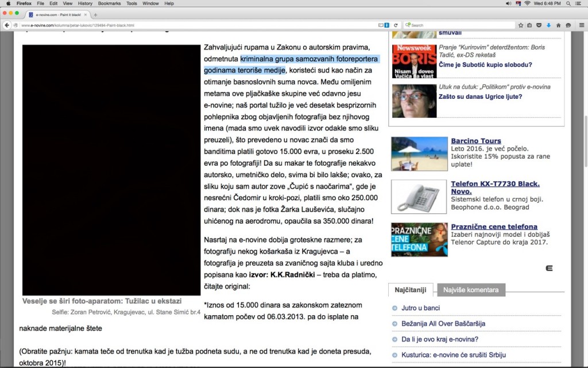Open a new tab with plus button
This screenshot has height=368, width=588.
point(95,14)
